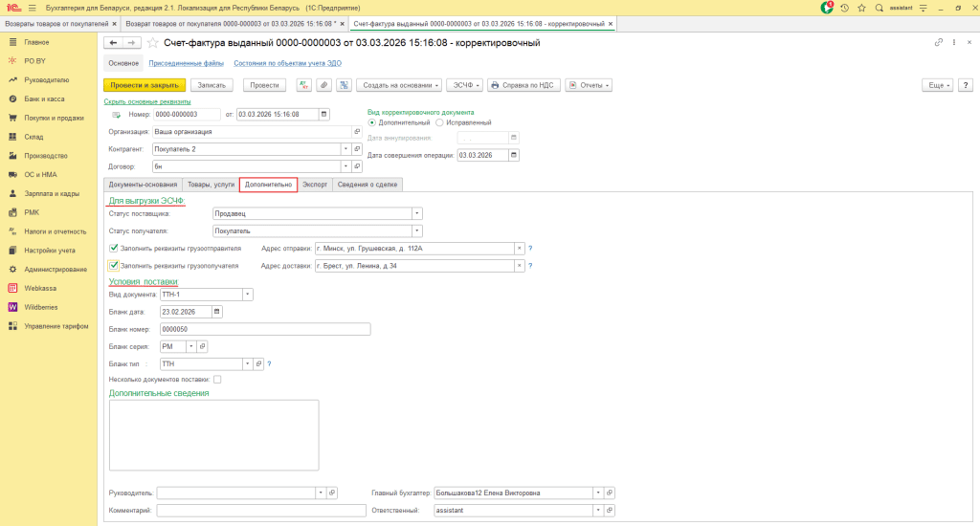Open the history clock icon
Viewport: 980px width, 526px height.
[x=844, y=8]
